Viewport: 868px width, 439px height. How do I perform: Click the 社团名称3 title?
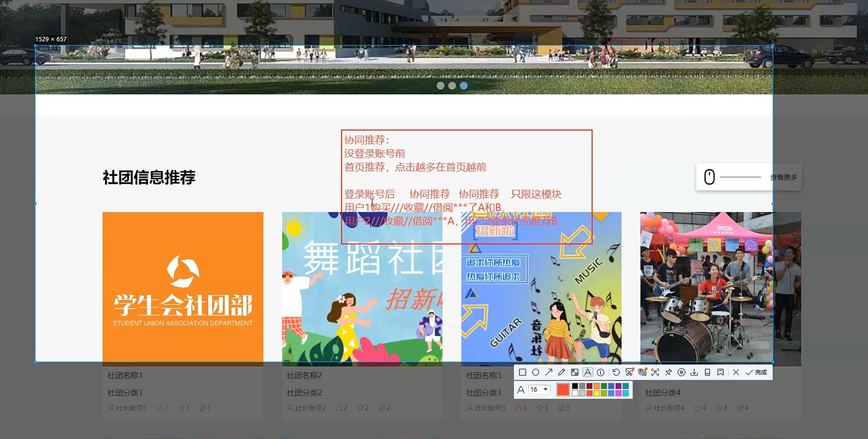point(483,376)
